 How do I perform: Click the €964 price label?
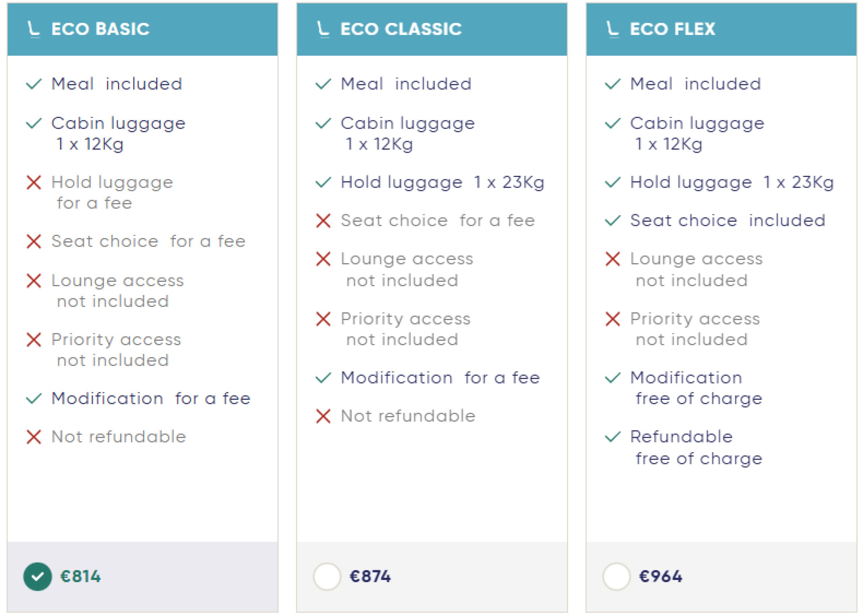pos(660,577)
